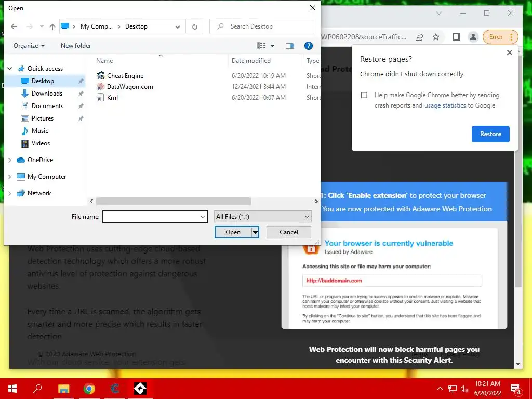Click the Chrome Error menu button

501,37
